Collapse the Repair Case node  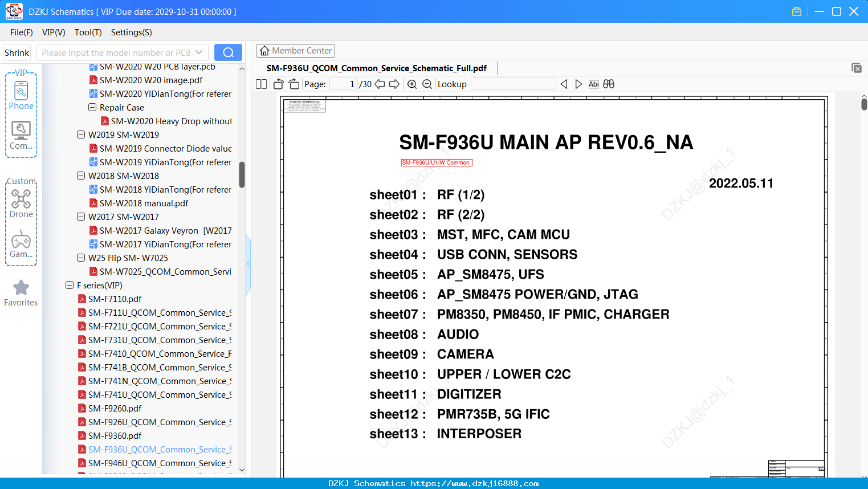(x=92, y=107)
